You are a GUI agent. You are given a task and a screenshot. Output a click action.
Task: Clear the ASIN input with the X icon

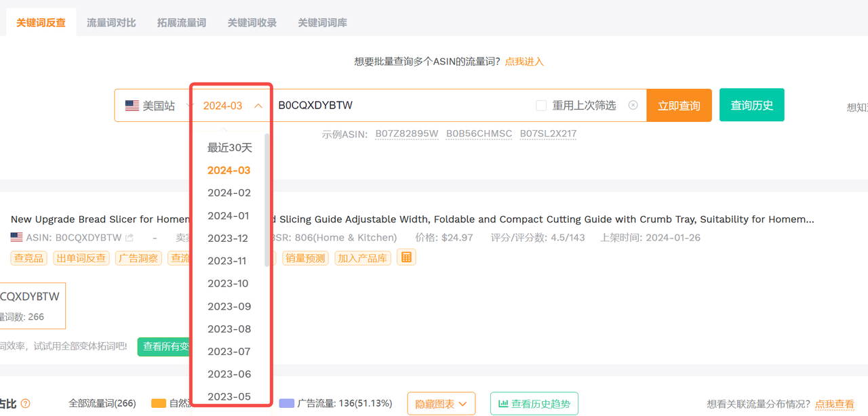coord(633,105)
